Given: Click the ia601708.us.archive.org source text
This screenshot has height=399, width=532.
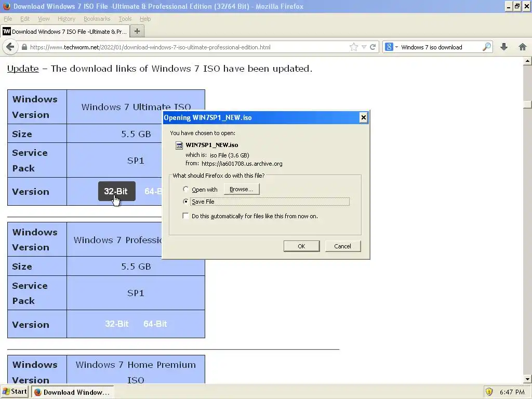Looking at the screenshot, I should [x=242, y=164].
